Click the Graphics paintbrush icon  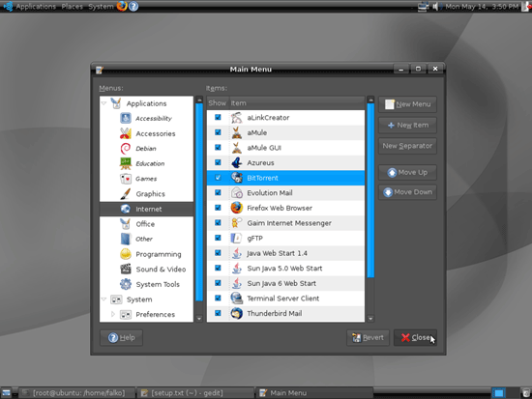pyautogui.click(x=126, y=193)
